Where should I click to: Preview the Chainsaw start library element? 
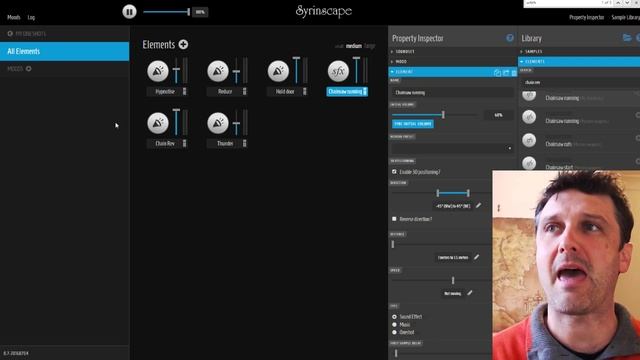(x=529, y=164)
